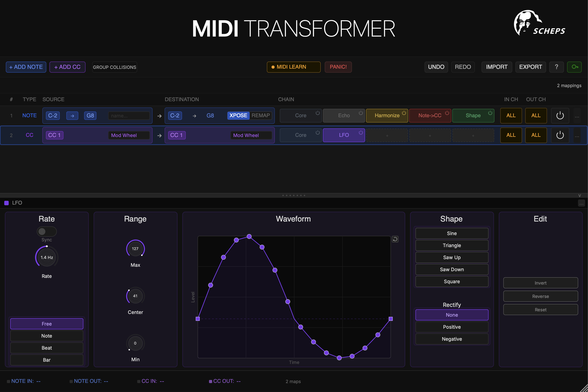Image resolution: width=588 pixels, height=392 pixels.
Task: Click the Rate knob showing 1.4 Hz
Action: (47, 257)
